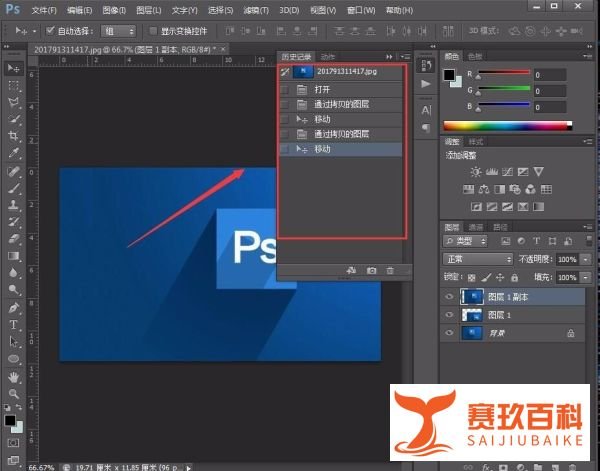Toggle the 自动选择 checkbox
600x471 pixels.
50,31
